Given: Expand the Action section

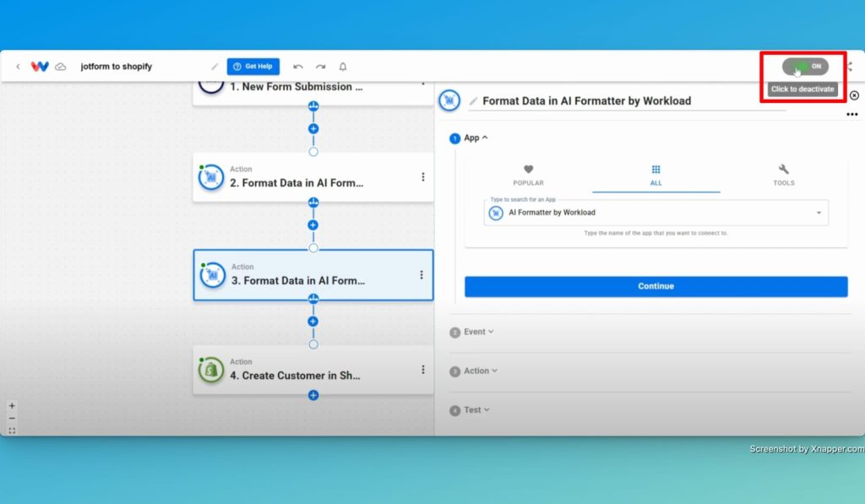Looking at the screenshot, I should 481,371.
